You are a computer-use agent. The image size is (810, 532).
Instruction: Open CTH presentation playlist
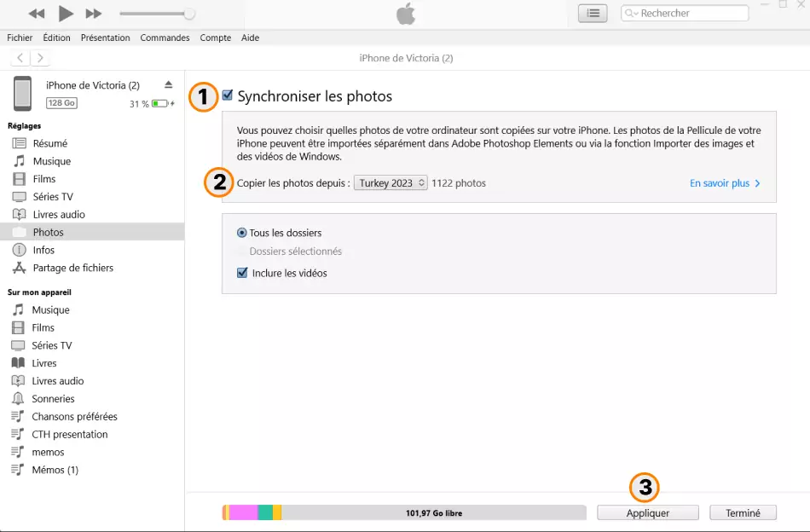[x=70, y=434]
